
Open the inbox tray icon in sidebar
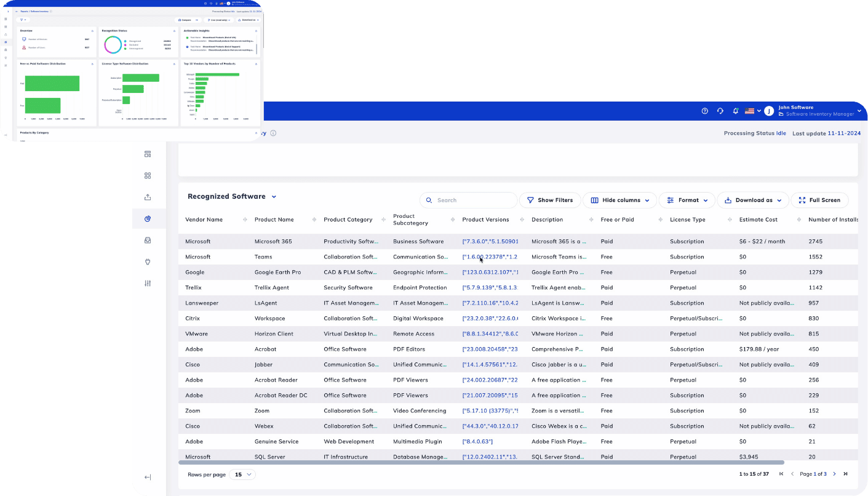click(148, 240)
